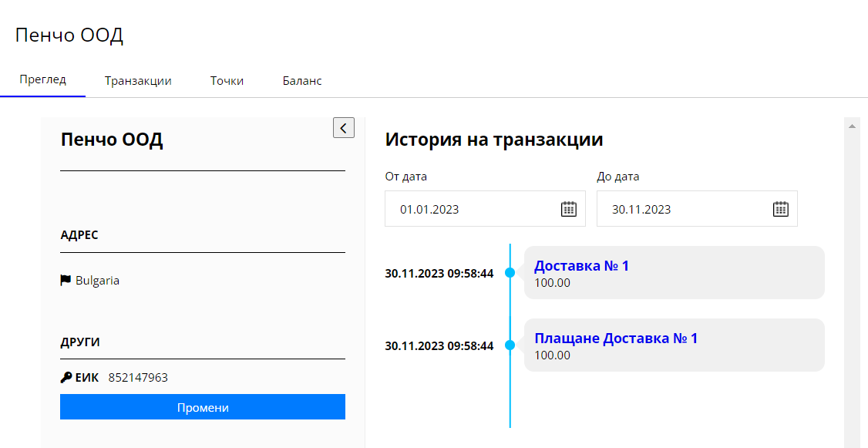Viewport: 868px width, 448px height.
Task: Edit the До дата field showing 30.11.2023
Action: click(697, 209)
